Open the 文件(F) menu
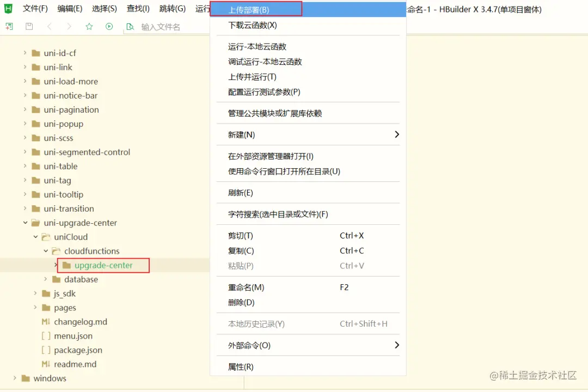This screenshot has height=392, width=588. pyautogui.click(x=35, y=9)
